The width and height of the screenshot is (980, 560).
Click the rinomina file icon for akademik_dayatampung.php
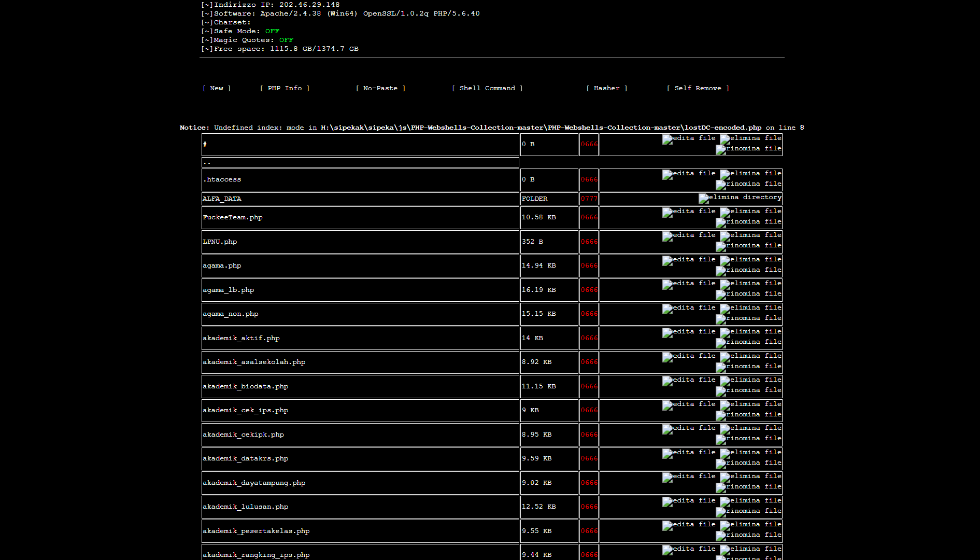pos(748,487)
